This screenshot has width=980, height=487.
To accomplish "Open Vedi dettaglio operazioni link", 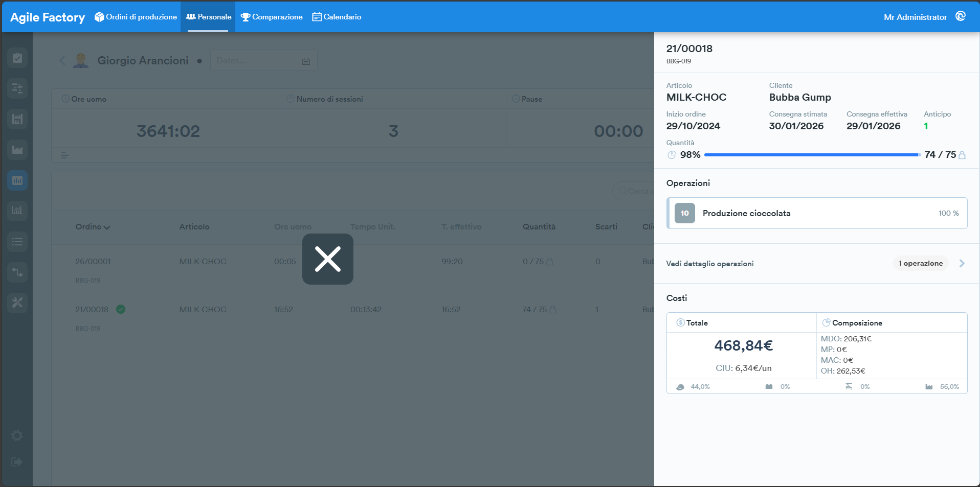I will 710,264.
